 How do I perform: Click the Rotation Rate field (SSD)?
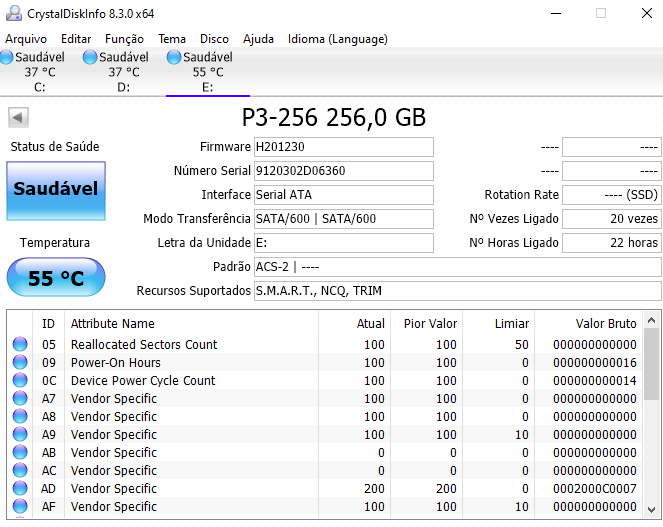point(612,195)
